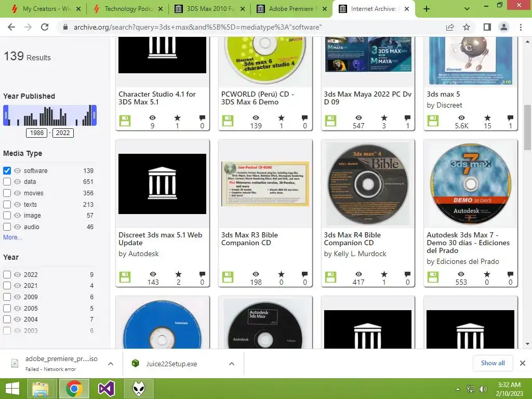Expand More media types link
Screen dimensions: 532x399
pos(12,237)
